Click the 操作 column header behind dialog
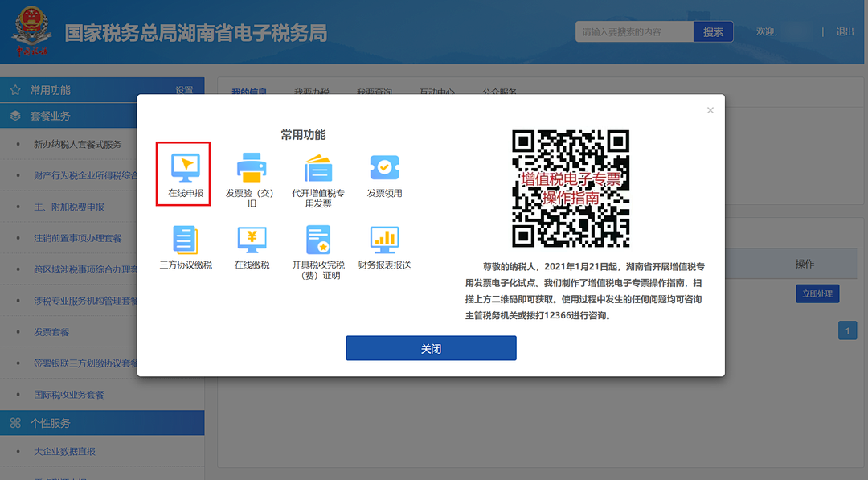 pos(805,264)
